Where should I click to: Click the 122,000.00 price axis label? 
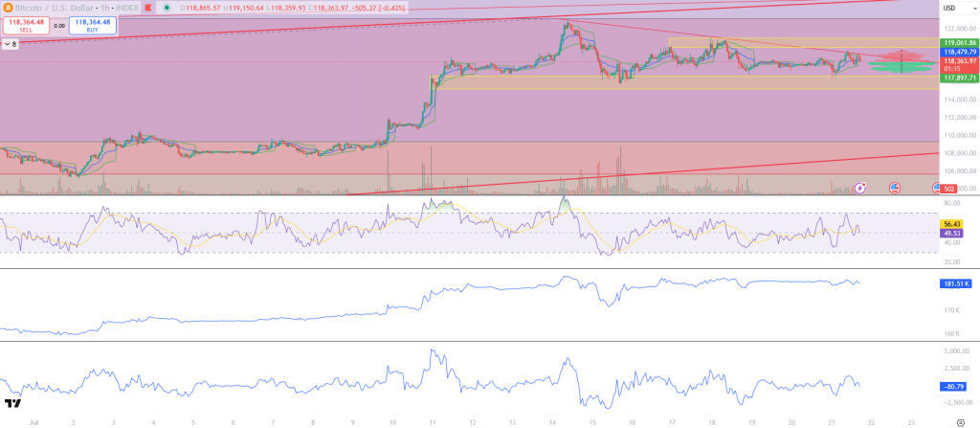point(959,29)
